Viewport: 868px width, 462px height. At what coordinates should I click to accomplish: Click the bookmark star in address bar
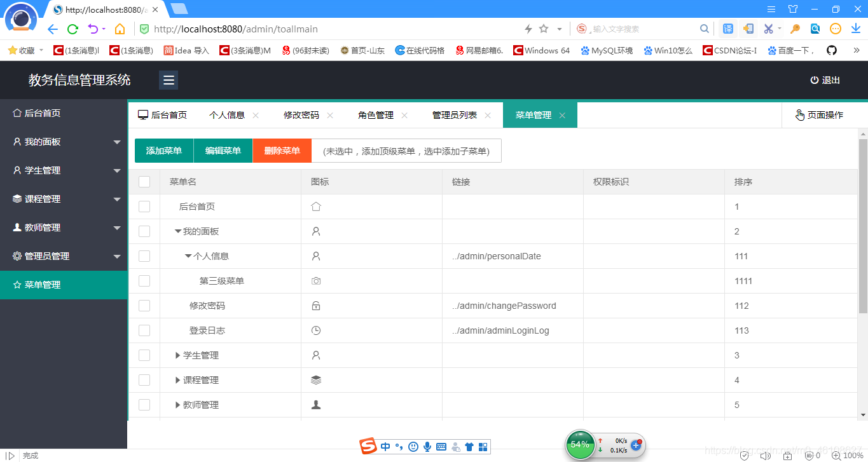click(544, 29)
